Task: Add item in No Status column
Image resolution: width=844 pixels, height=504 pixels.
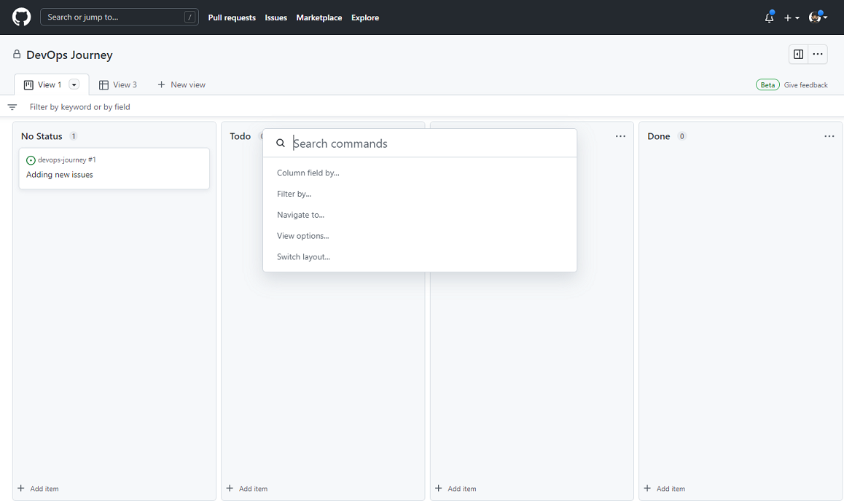Action: tap(38, 489)
